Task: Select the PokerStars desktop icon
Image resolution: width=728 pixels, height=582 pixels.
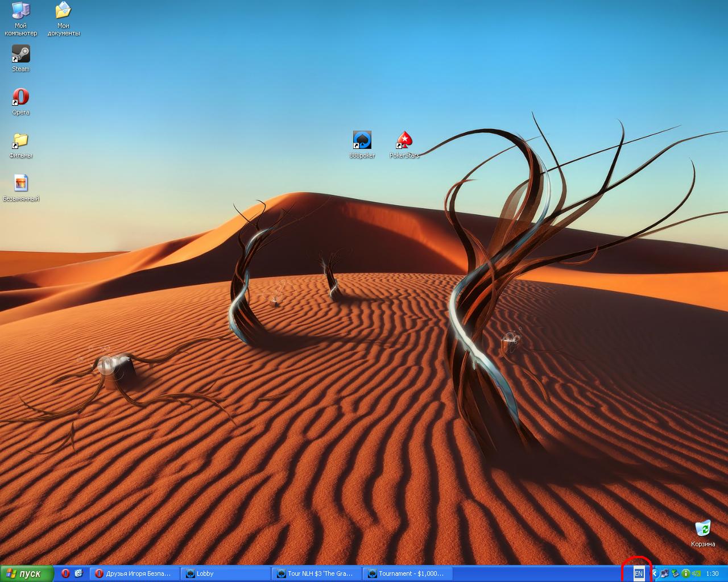Action: coord(404,140)
